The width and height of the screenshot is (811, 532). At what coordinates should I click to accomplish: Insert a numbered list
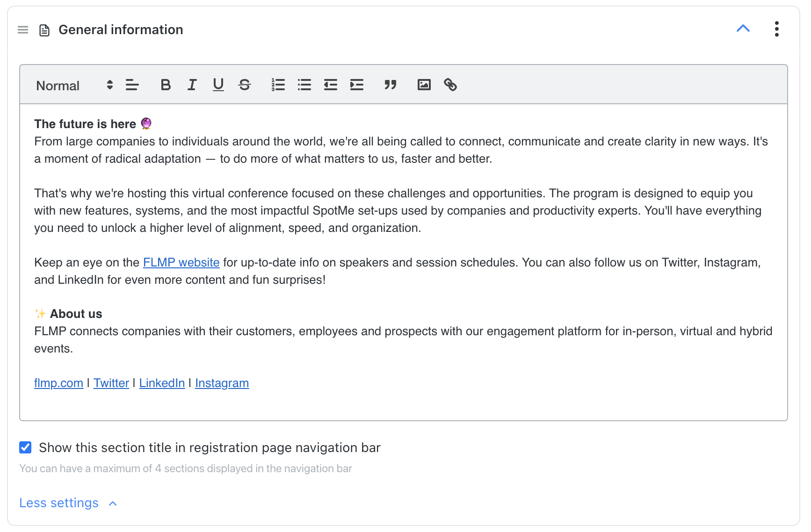coord(278,85)
